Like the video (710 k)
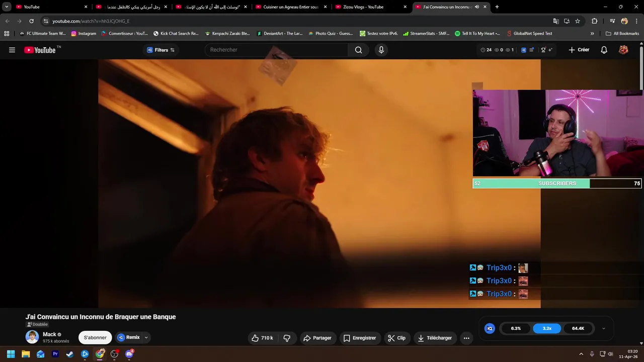 click(x=262, y=338)
